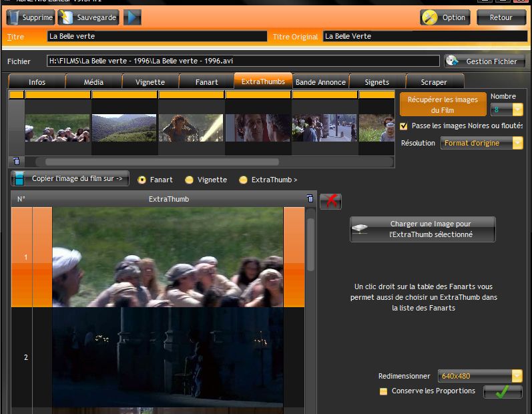Switch to the Signets tab
The height and width of the screenshot is (414, 532).
(x=377, y=81)
